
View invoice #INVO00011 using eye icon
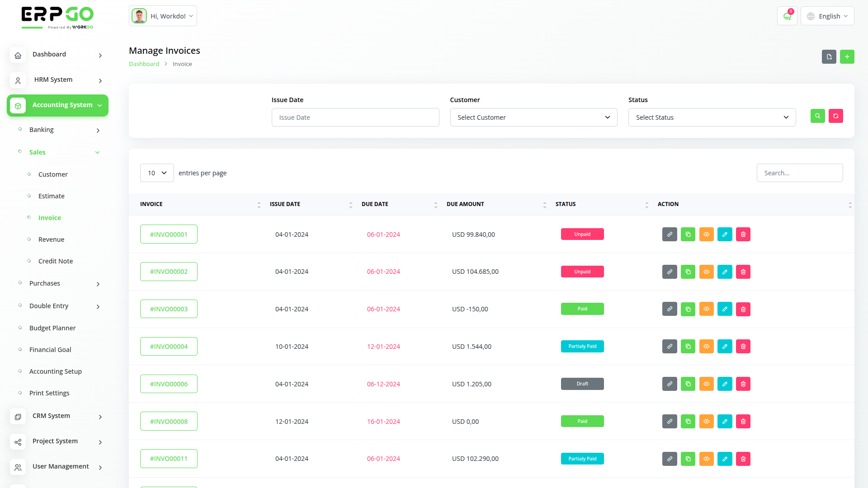pos(706,459)
